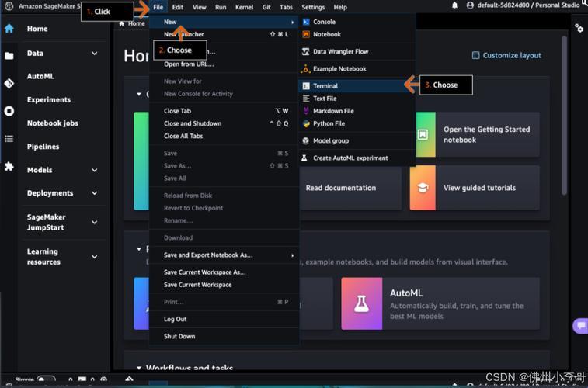Choose Terminal from the New submenu
588x388 pixels.
pos(325,86)
